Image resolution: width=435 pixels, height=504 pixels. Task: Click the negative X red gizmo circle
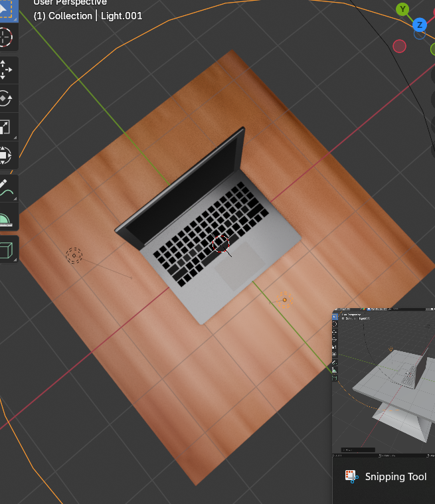399,46
